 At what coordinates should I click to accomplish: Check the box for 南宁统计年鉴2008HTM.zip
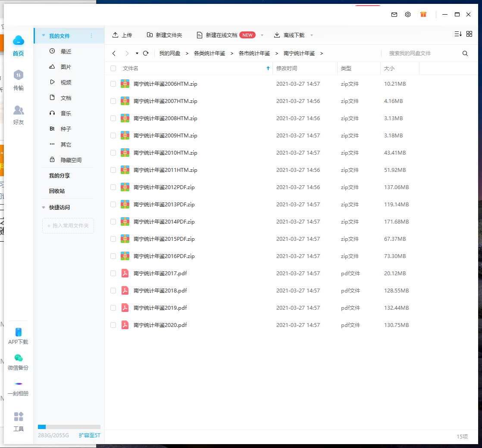click(x=113, y=118)
